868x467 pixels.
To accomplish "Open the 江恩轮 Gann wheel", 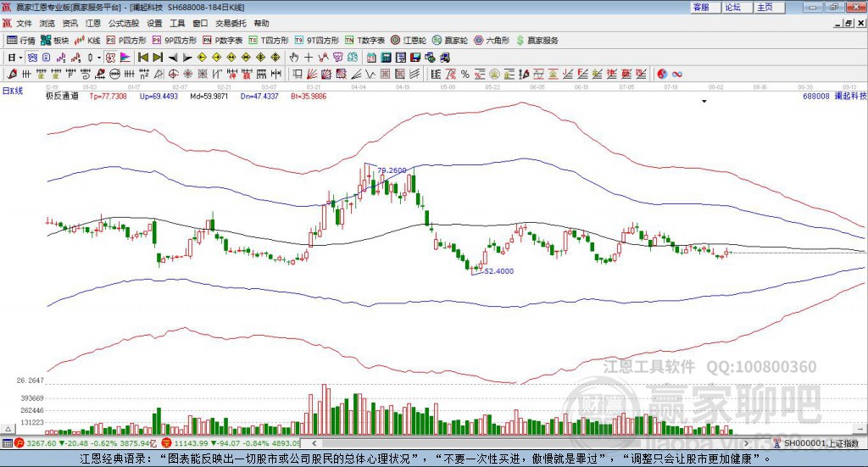I will pyautogui.click(x=409, y=41).
